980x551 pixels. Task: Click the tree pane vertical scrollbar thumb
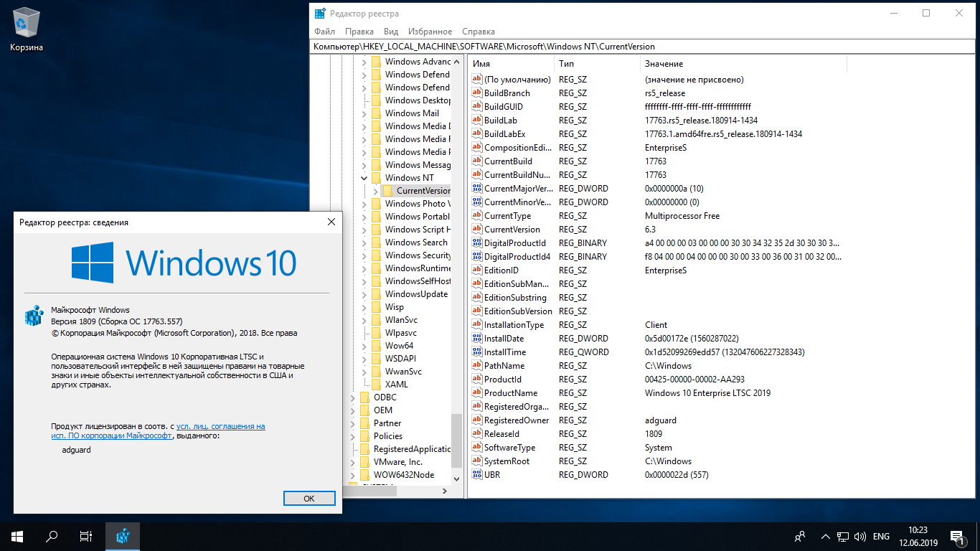(x=456, y=442)
